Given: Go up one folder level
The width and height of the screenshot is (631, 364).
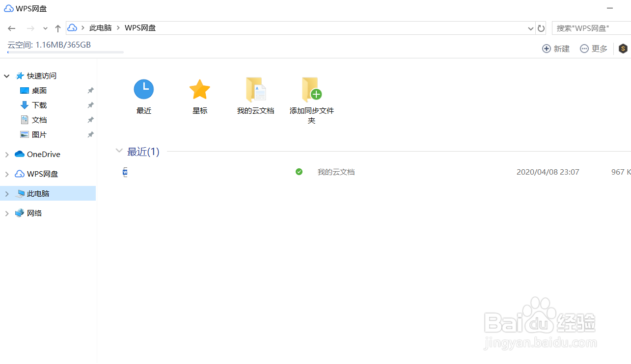Looking at the screenshot, I should coord(58,28).
